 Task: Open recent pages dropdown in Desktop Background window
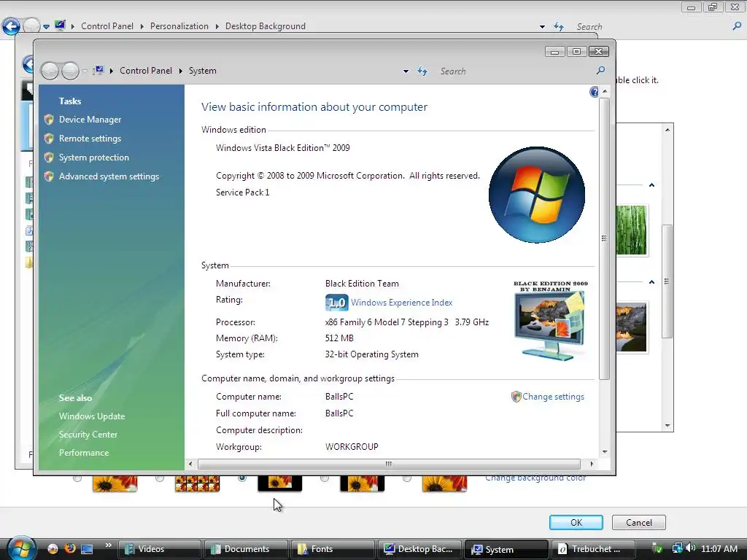tap(46, 27)
